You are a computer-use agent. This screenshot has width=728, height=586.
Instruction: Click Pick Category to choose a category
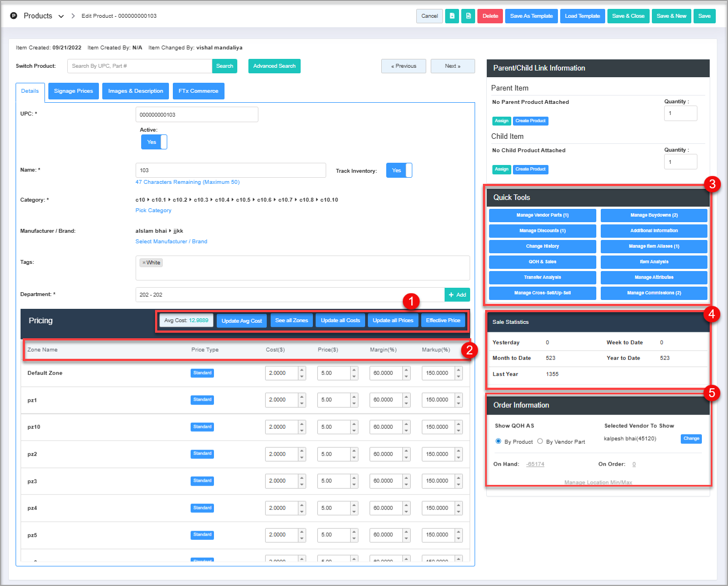pyautogui.click(x=153, y=211)
